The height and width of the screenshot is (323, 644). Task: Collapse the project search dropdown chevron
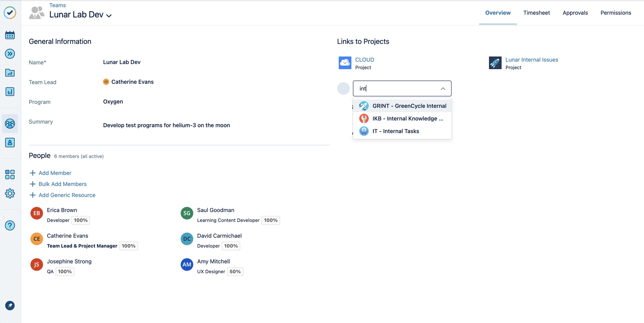click(x=443, y=88)
